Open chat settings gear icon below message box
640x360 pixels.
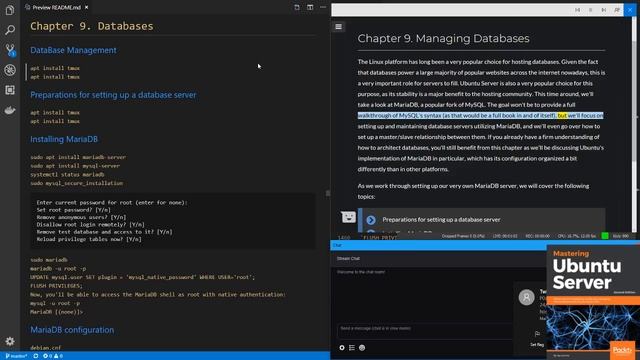(x=342, y=348)
